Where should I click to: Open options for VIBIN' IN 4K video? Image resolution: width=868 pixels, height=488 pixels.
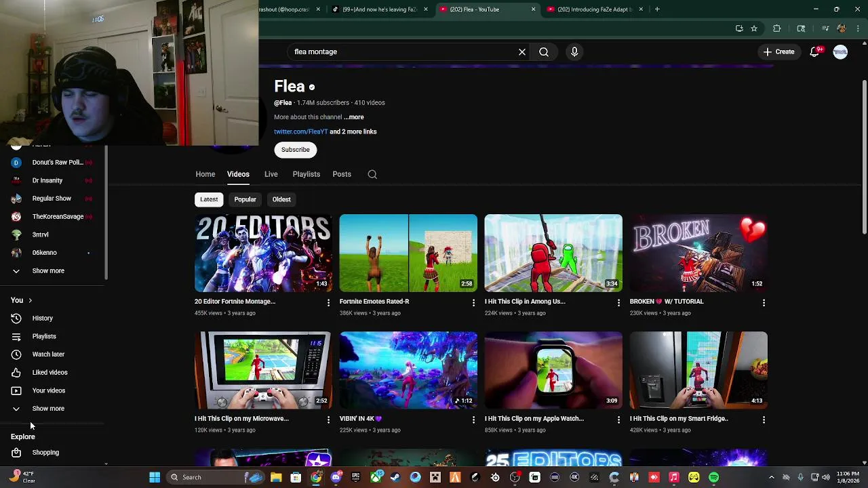point(473,420)
